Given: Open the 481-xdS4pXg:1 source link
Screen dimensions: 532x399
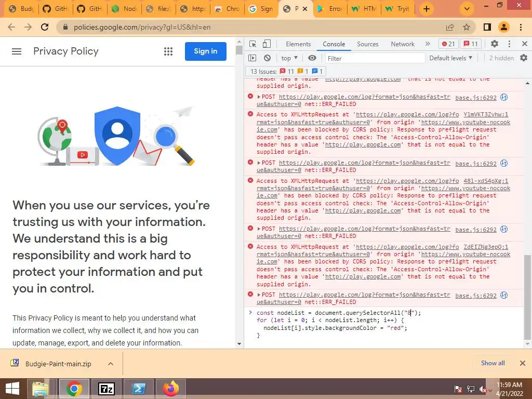Looking at the screenshot, I should pos(486,181).
